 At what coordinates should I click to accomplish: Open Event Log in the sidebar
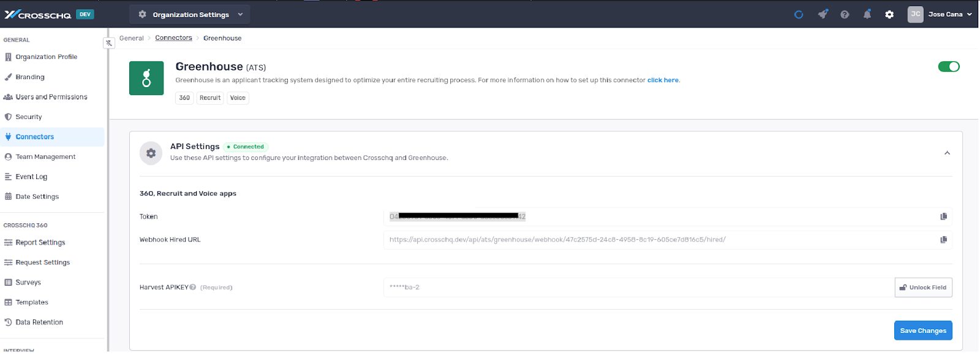click(x=31, y=177)
